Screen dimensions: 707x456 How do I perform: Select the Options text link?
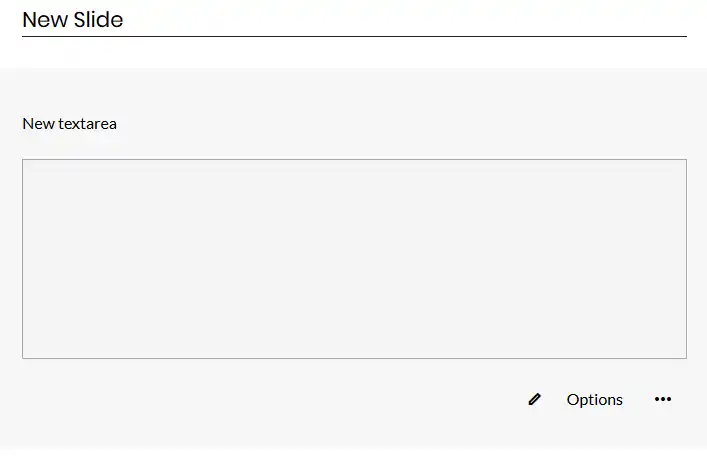[x=594, y=399]
